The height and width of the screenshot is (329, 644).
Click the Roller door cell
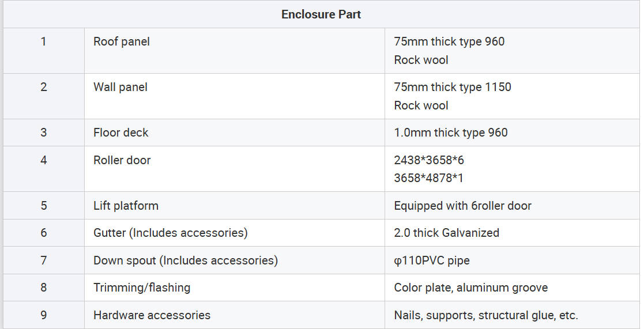[x=122, y=160]
